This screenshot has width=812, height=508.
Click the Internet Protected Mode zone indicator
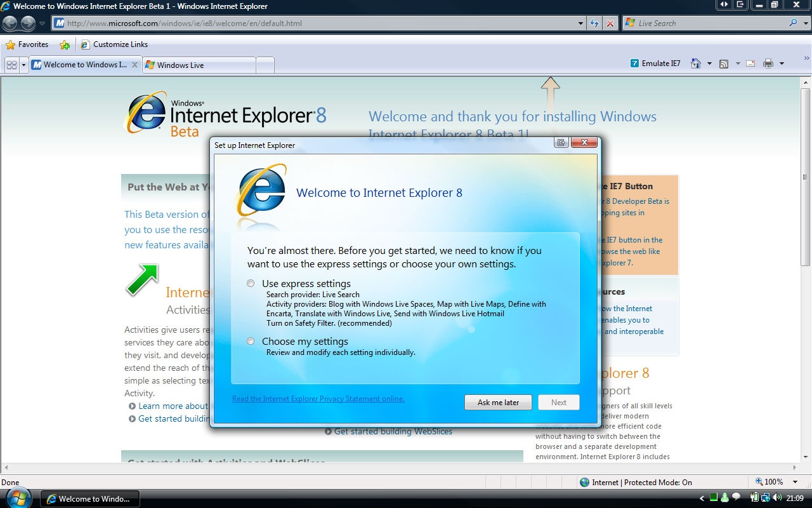click(636, 482)
